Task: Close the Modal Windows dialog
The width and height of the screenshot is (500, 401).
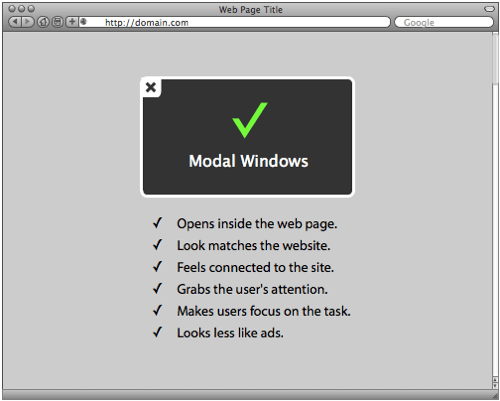Action: 151,87
